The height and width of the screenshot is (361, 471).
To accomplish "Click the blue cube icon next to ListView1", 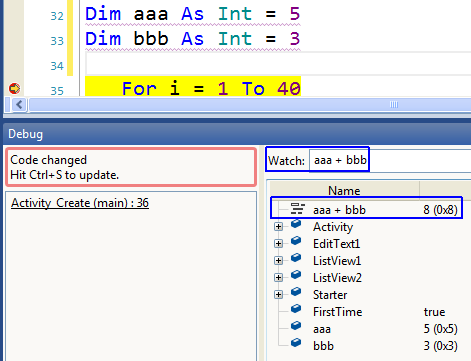I will coord(296,258).
